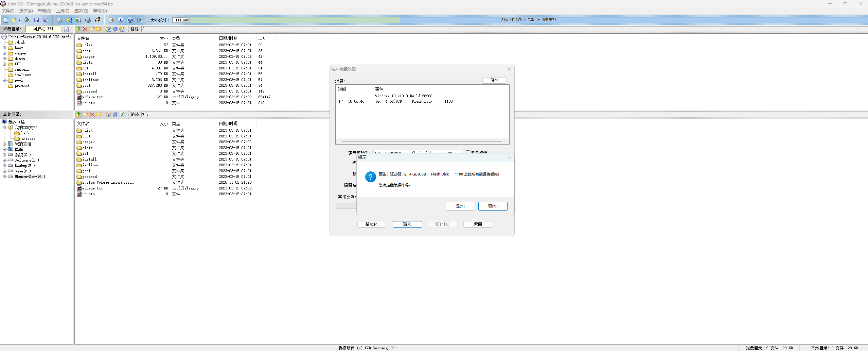This screenshot has width=868, height=351.
Task: Click the New file toolbar icon
Action: [6, 20]
